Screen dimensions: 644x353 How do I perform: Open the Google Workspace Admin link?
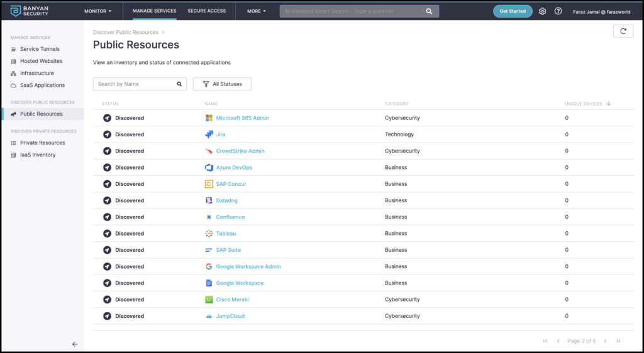pos(248,266)
